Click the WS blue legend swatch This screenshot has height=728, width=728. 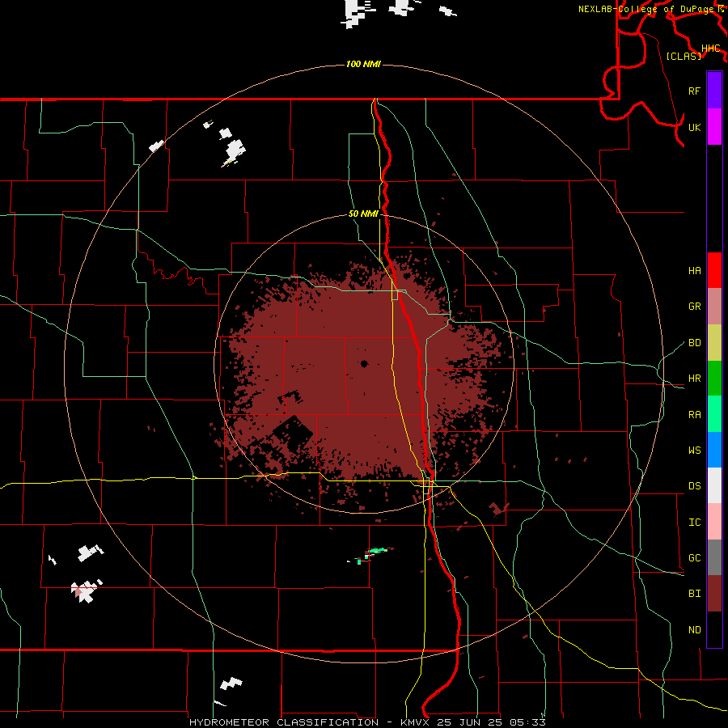click(714, 450)
